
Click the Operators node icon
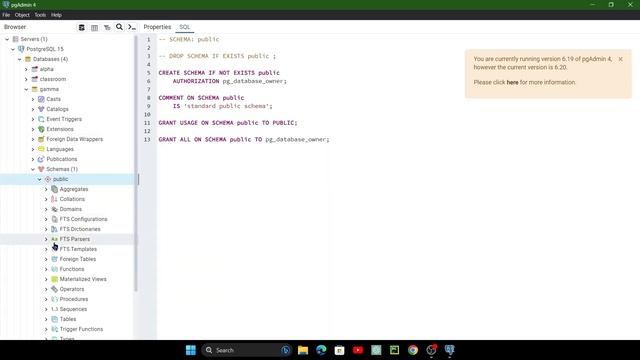point(55,289)
